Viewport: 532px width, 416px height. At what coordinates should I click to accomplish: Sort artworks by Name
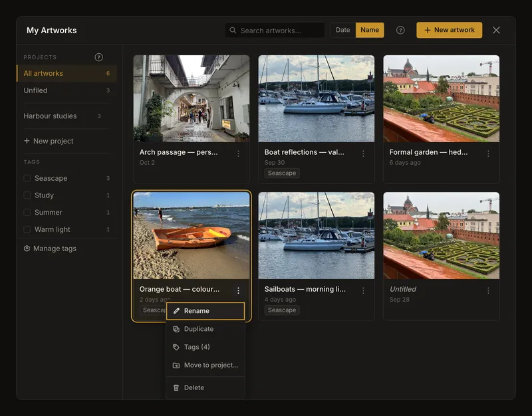370,30
